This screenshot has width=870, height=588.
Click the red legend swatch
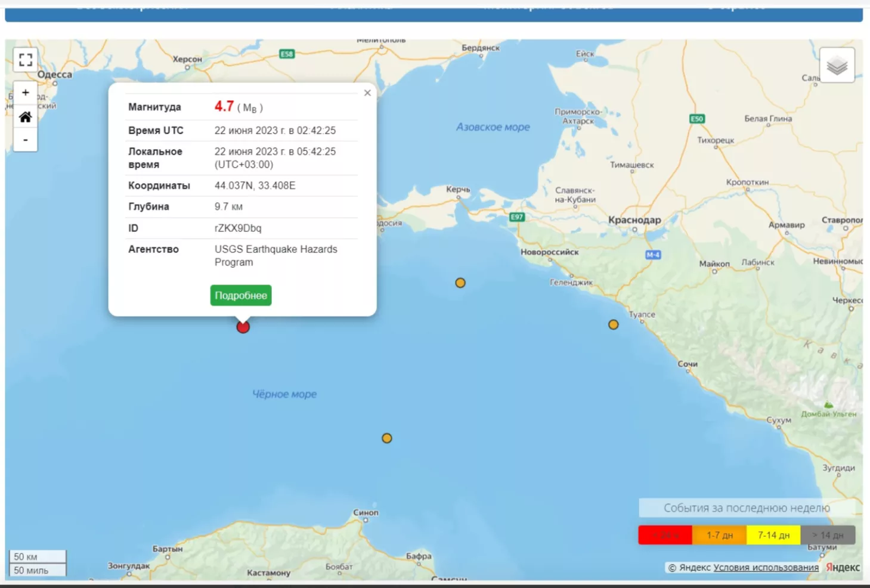click(665, 535)
